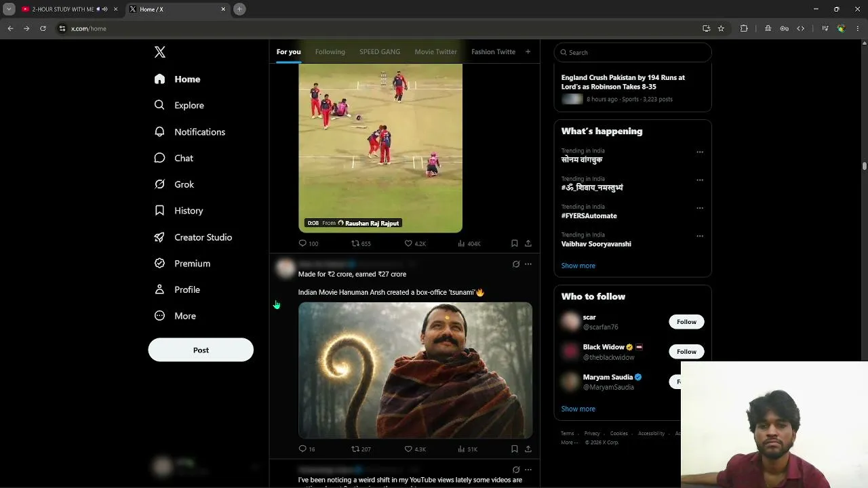
Task: Select the SPEED GANG tab
Action: tap(380, 52)
